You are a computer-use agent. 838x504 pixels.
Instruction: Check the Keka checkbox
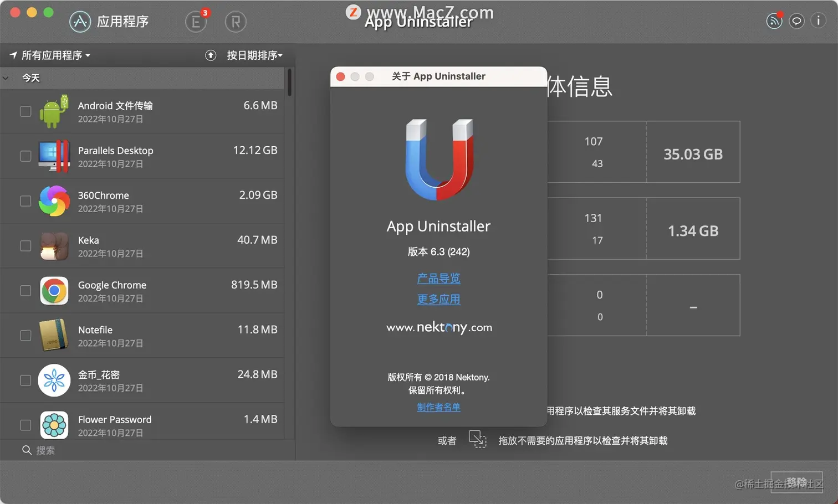tap(25, 246)
